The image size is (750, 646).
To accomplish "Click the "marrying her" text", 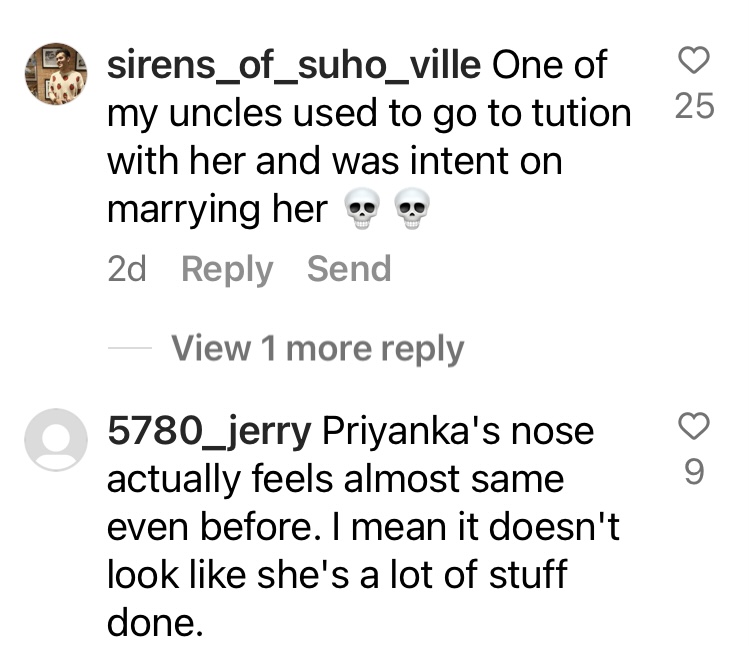I will click(216, 209).
